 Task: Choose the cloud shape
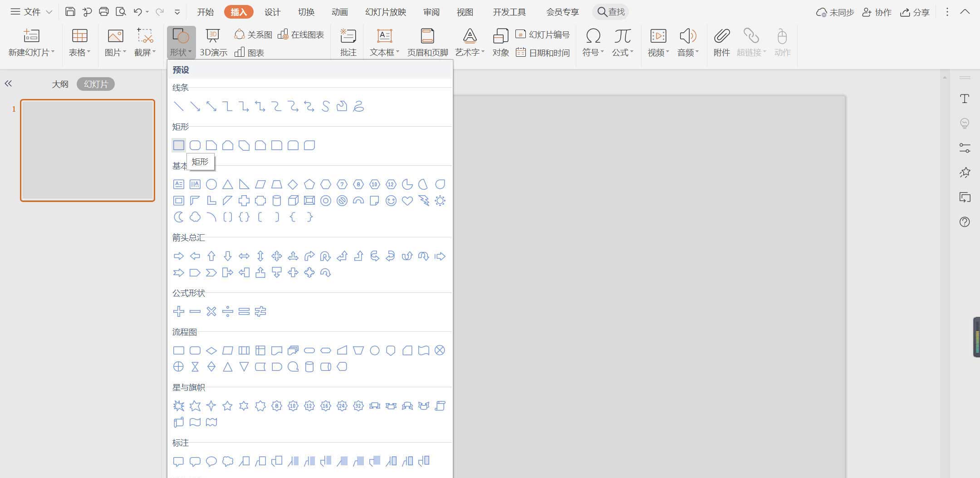195,217
